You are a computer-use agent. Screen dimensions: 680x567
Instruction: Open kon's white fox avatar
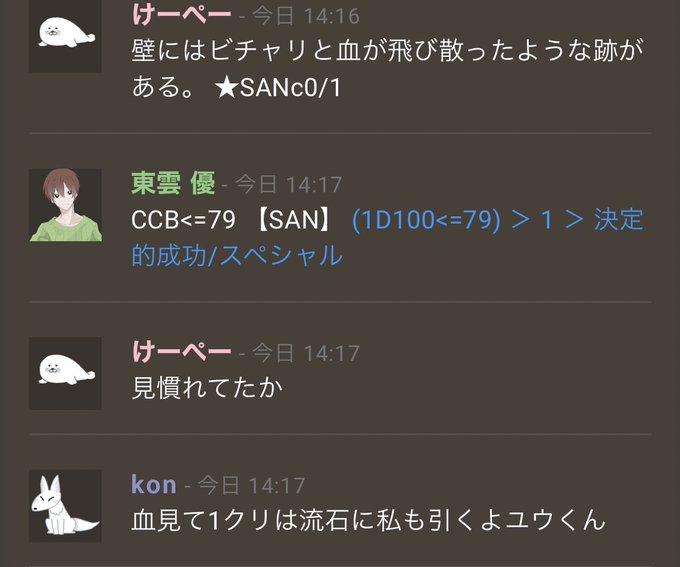(65, 505)
